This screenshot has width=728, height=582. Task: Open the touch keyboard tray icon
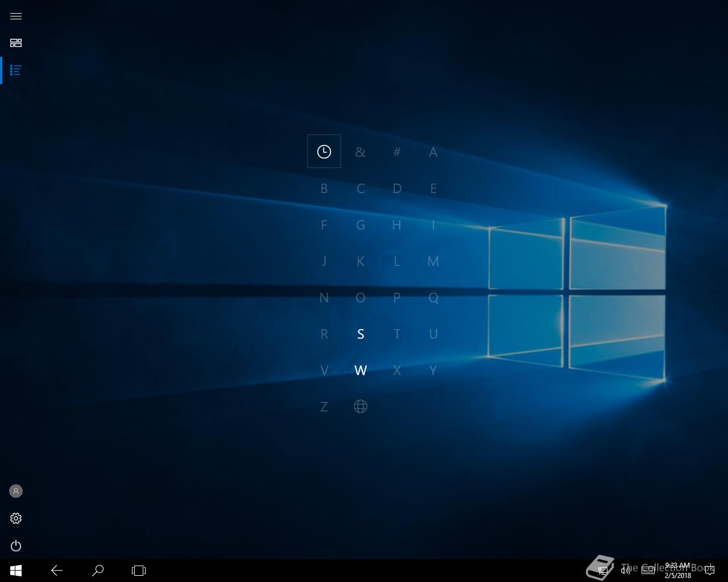pyautogui.click(x=648, y=571)
